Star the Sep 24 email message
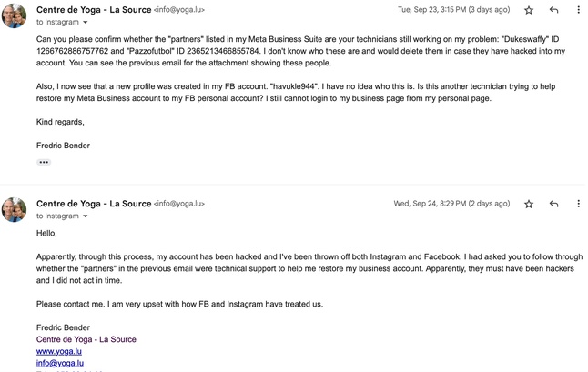 click(529, 204)
